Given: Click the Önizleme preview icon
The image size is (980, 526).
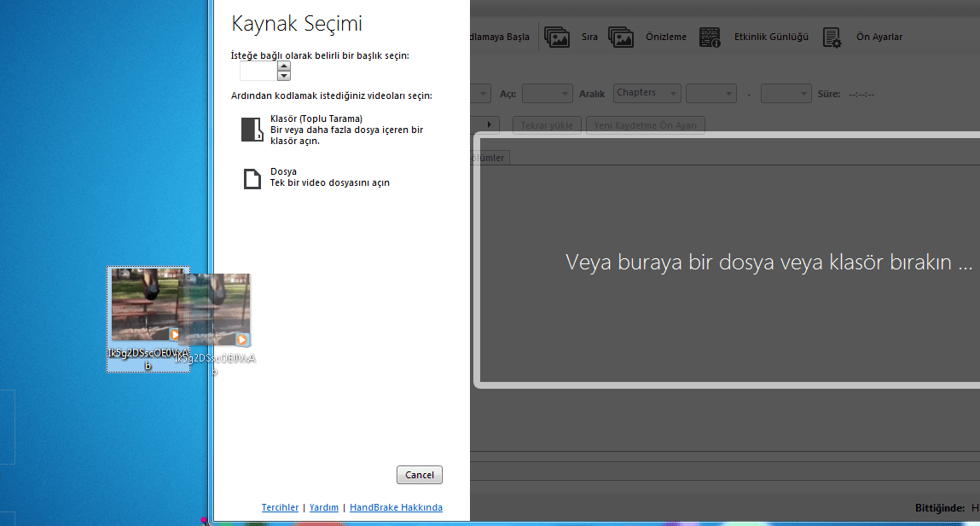Looking at the screenshot, I should (x=621, y=38).
